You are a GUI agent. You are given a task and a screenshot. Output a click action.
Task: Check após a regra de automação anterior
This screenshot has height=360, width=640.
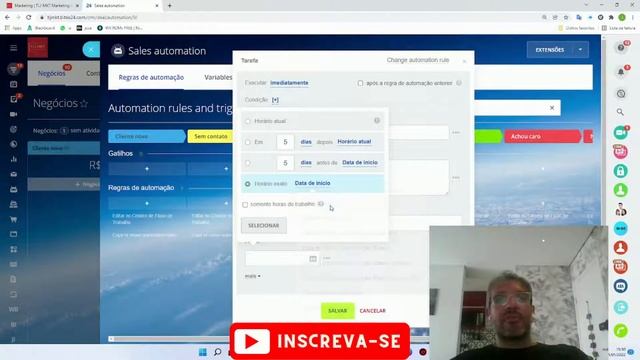[360, 83]
